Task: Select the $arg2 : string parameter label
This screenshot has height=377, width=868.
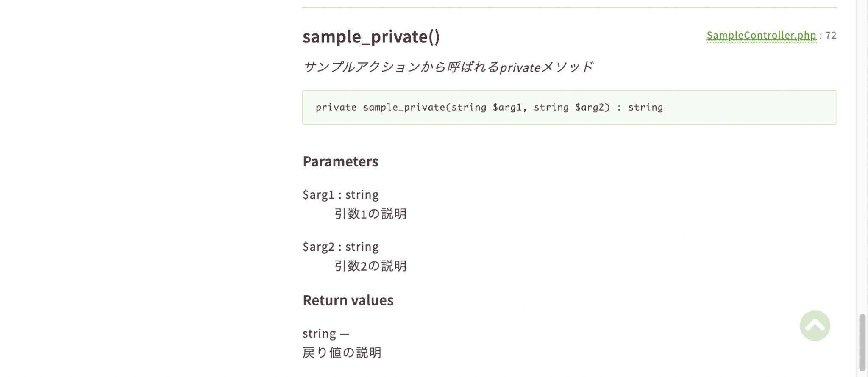Action: 340,246
